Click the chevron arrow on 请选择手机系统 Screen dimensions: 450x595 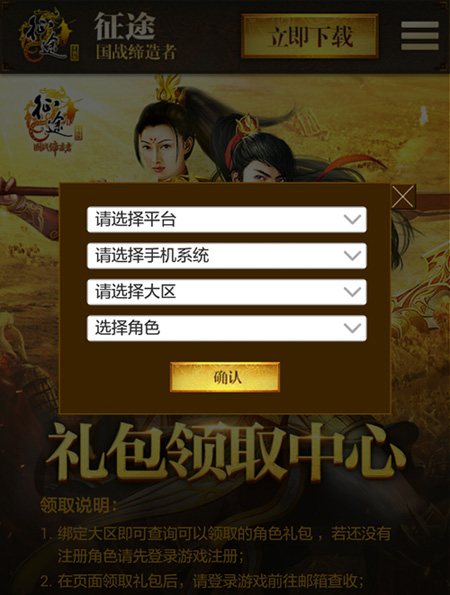point(352,256)
